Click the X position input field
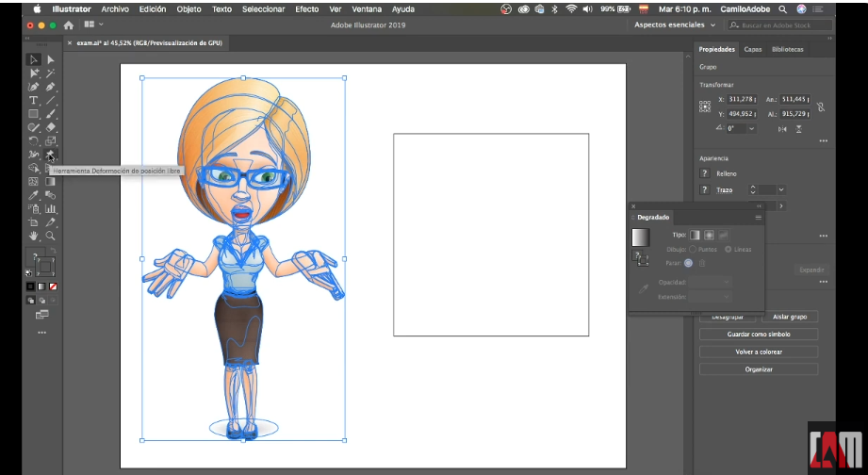The image size is (868, 475). pyautogui.click(x=740, y=99)
